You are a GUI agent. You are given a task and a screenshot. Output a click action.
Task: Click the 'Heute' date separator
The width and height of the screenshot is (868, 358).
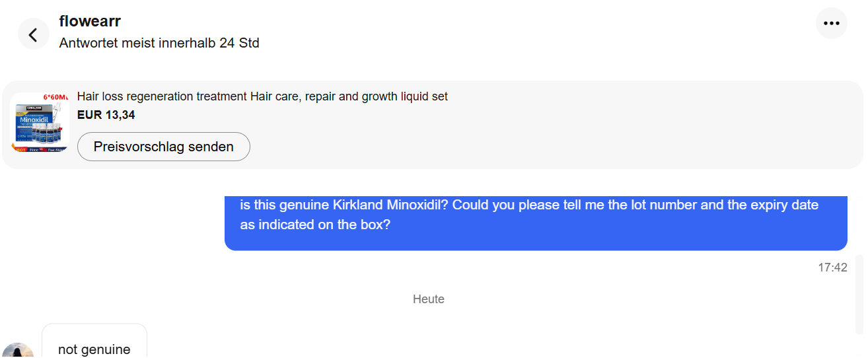point(429,299)
